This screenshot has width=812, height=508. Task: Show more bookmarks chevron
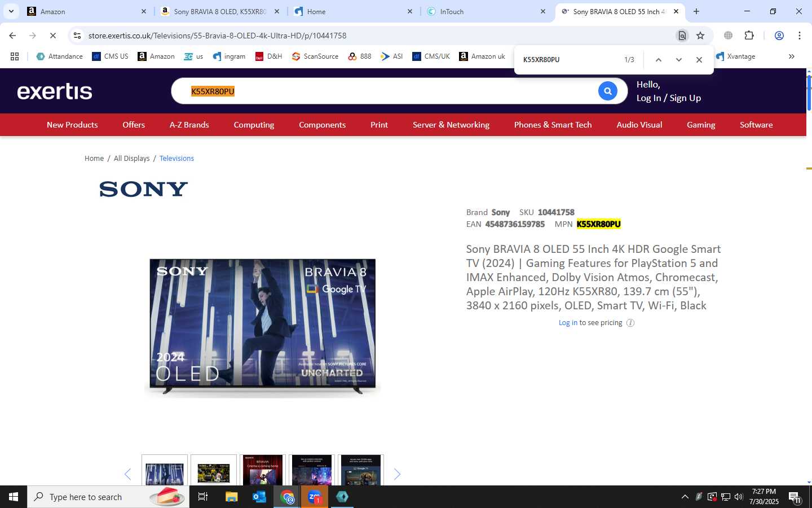tap(791, 56)
